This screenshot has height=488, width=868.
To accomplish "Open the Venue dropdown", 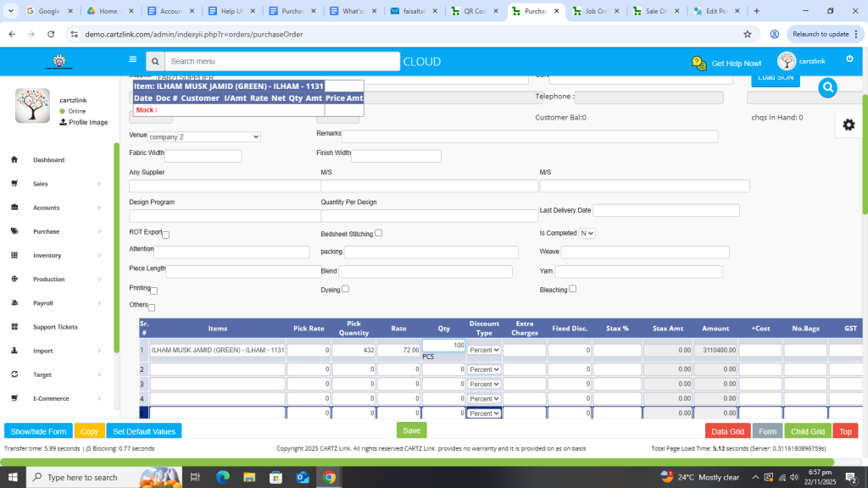I will pos(203,136).
